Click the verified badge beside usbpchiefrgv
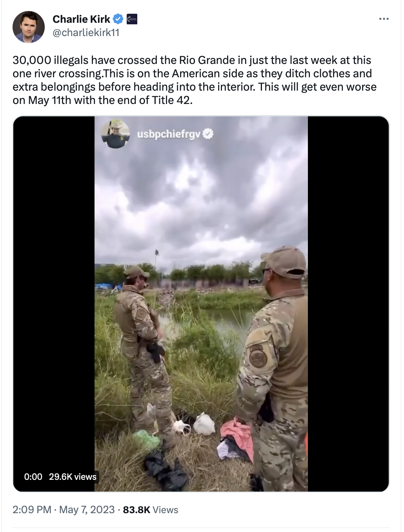The height and width of the screenshot is (532, 404). pos(208,134)
